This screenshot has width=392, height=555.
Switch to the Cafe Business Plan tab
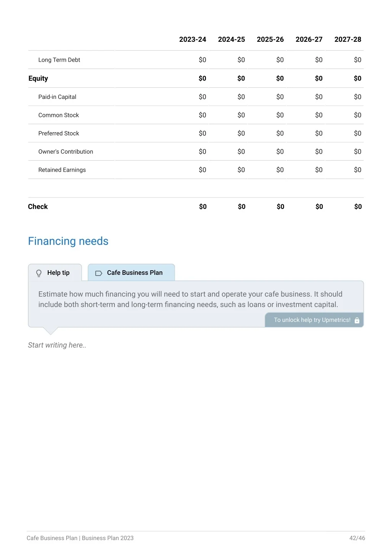[x=131, y=273]
